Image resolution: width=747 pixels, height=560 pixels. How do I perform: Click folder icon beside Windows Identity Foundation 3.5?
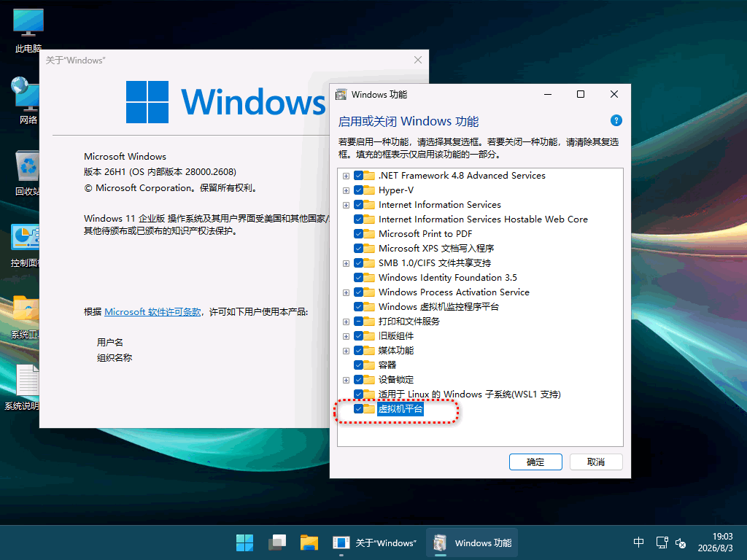point(369,278)
